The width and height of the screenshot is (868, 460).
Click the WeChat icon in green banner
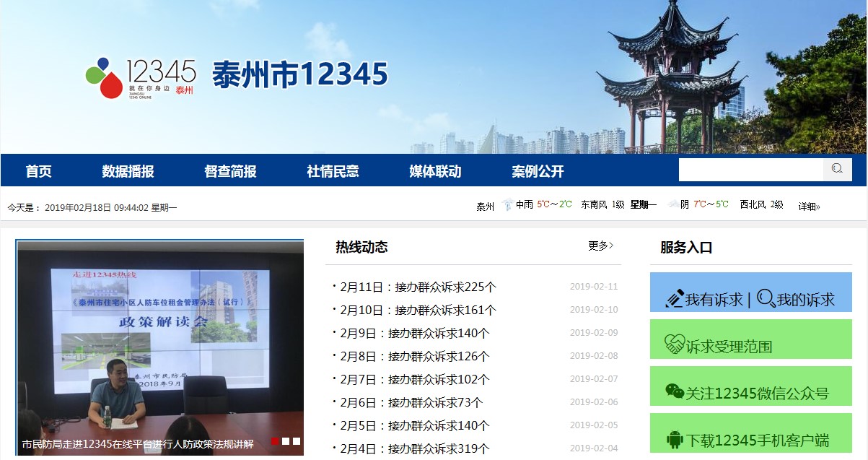(x=674, y=391)
